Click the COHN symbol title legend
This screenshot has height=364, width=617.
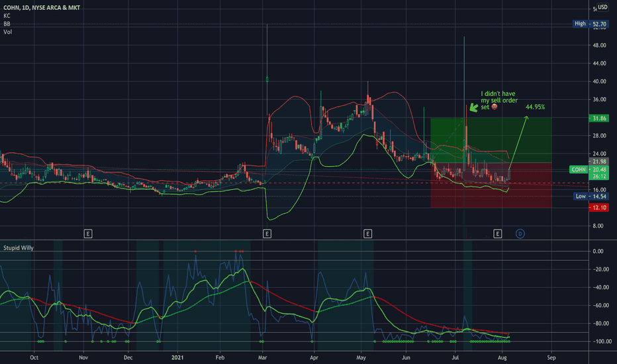pos(42,7)
